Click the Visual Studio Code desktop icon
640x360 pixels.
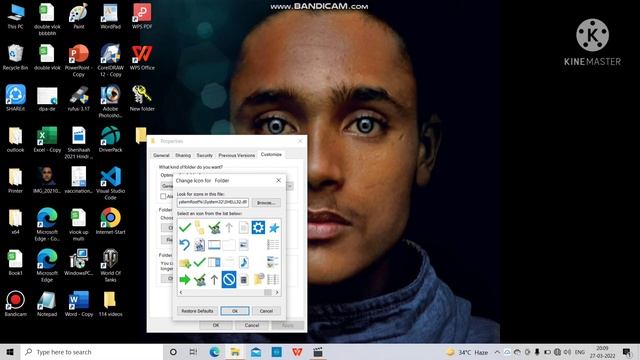110,183
